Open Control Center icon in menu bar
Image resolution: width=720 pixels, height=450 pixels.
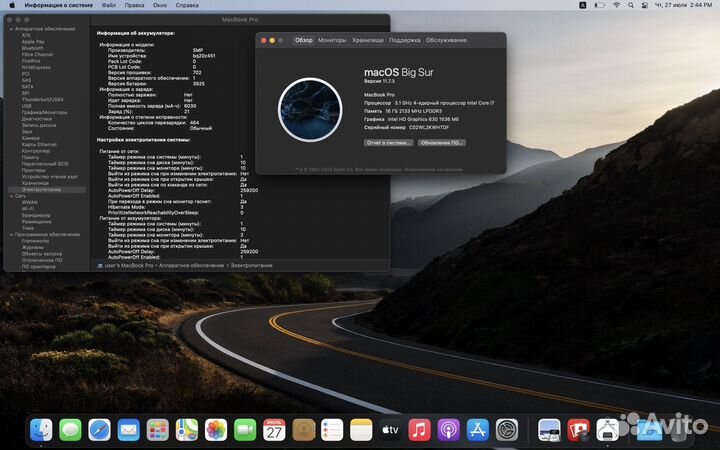645,5
